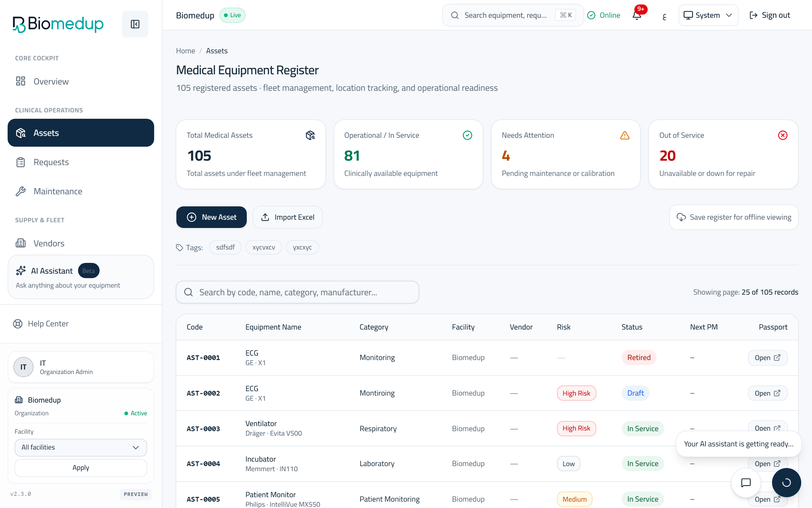Select the xycvxcv tag chip

[264, 247]
